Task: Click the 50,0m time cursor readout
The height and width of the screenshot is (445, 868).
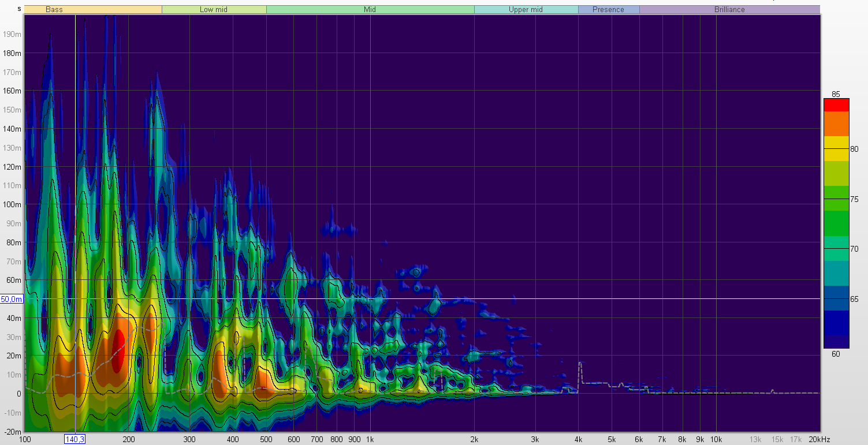Action: (x=12, y=299)
